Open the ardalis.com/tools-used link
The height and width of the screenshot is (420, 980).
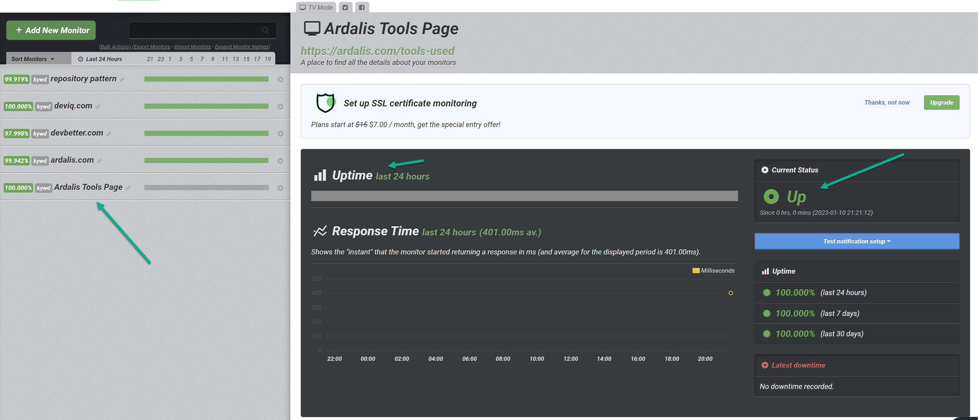coord(377,51)
